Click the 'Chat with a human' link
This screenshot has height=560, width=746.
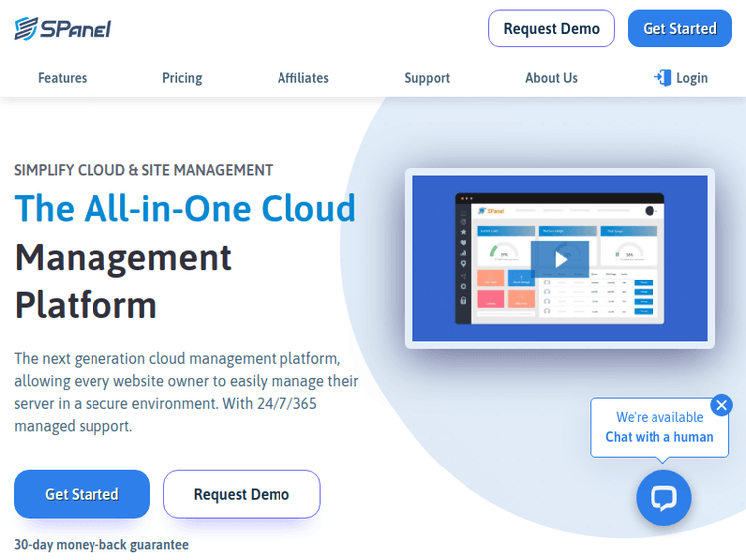click(659, 436)
